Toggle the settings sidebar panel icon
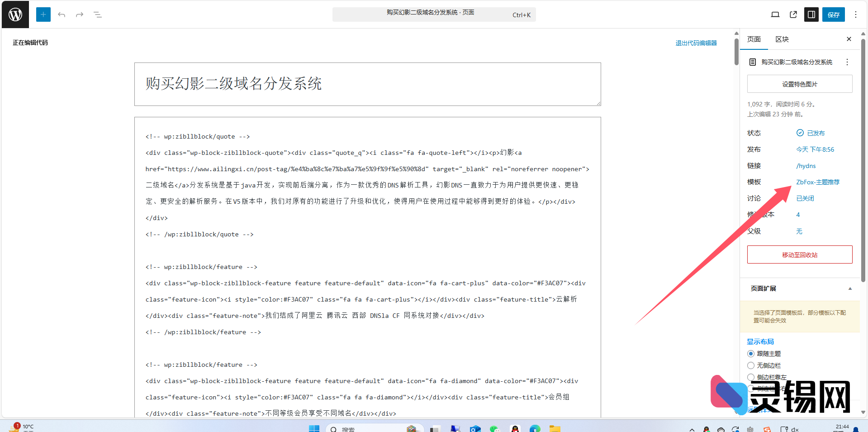 click(811, 14)
